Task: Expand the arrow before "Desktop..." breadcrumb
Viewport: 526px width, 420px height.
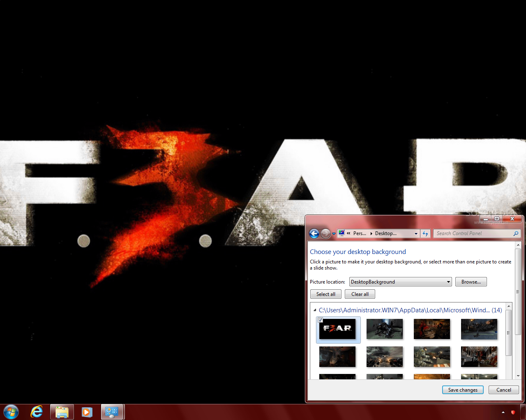Action: [x=371, y=233]
